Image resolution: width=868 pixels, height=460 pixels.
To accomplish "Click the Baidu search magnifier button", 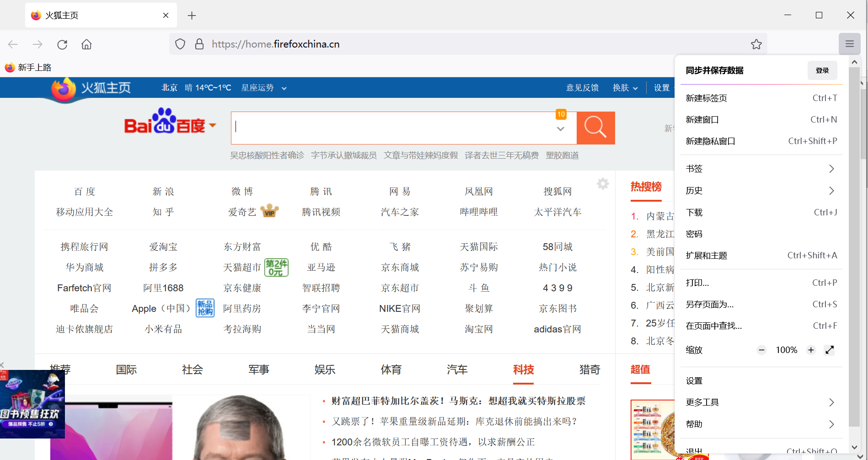I will 595,128.
